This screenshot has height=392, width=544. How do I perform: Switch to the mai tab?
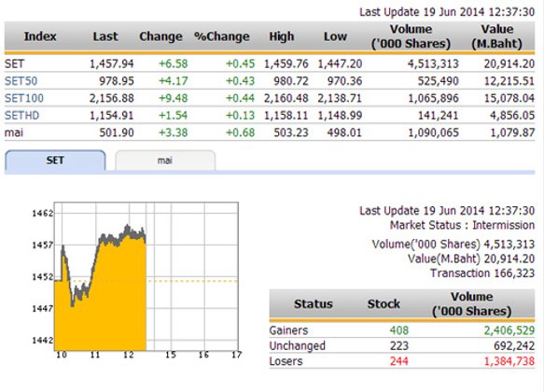165,161
